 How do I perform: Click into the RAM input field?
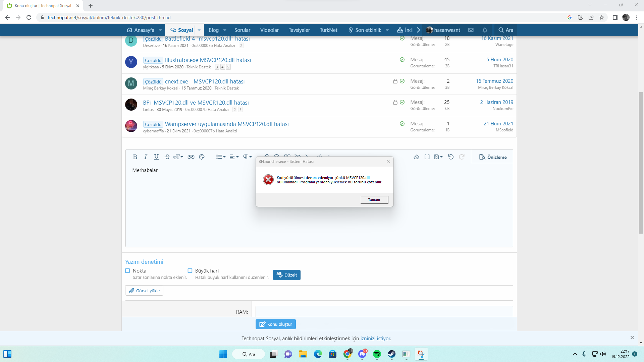384,311
